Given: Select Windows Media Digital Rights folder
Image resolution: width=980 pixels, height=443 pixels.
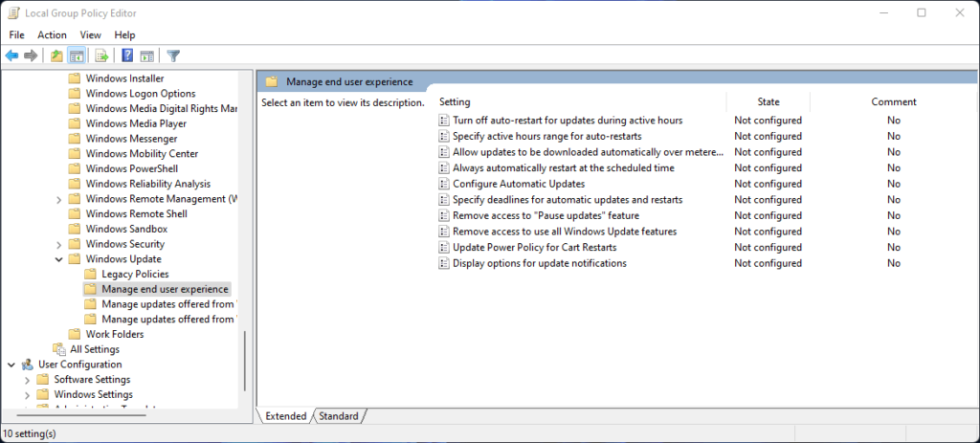Looking at the screenshot, I should point(161,109).
